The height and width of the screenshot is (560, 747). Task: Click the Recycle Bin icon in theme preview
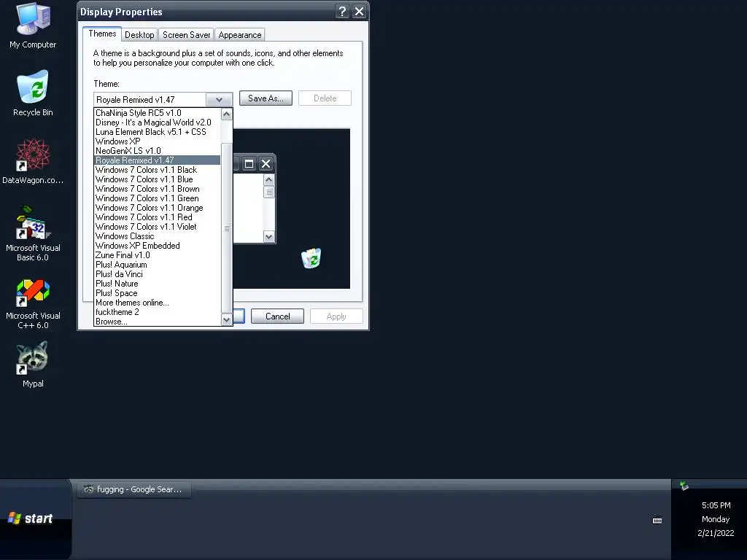pos(311,258)
